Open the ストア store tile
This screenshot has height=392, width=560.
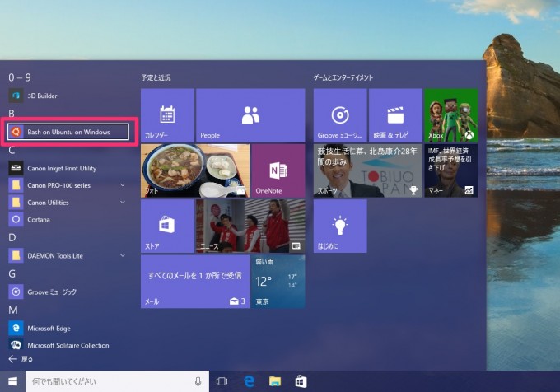[x=167, y=226]
